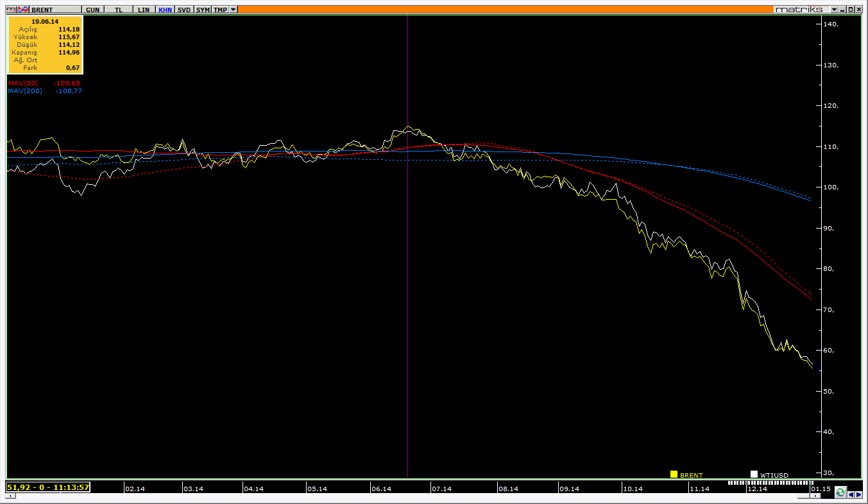This screenshot has width=868, height=504.
Task: Click the 02.14 date axis label
Action: [x=135, y=489]
